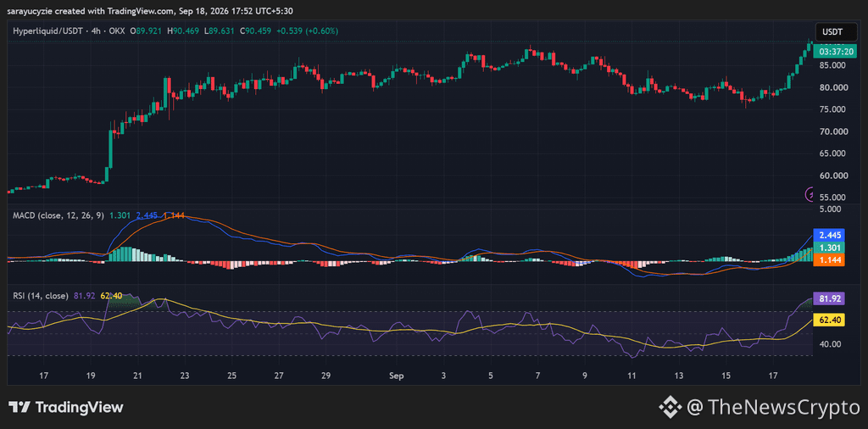The image size is (868, 429).
Task: Click the TheNewsCrypto diamond logo icon
Action: [670, 408]
